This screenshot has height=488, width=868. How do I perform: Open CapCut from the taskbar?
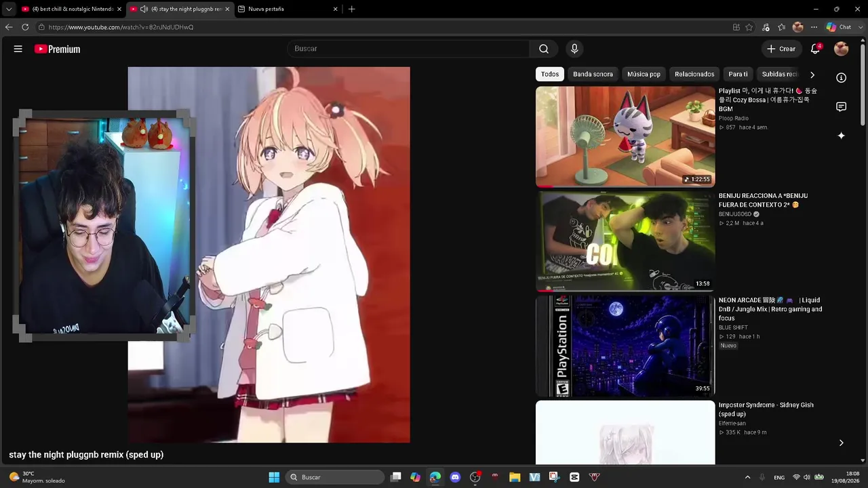pyautogui.click(x=574, y=477)
